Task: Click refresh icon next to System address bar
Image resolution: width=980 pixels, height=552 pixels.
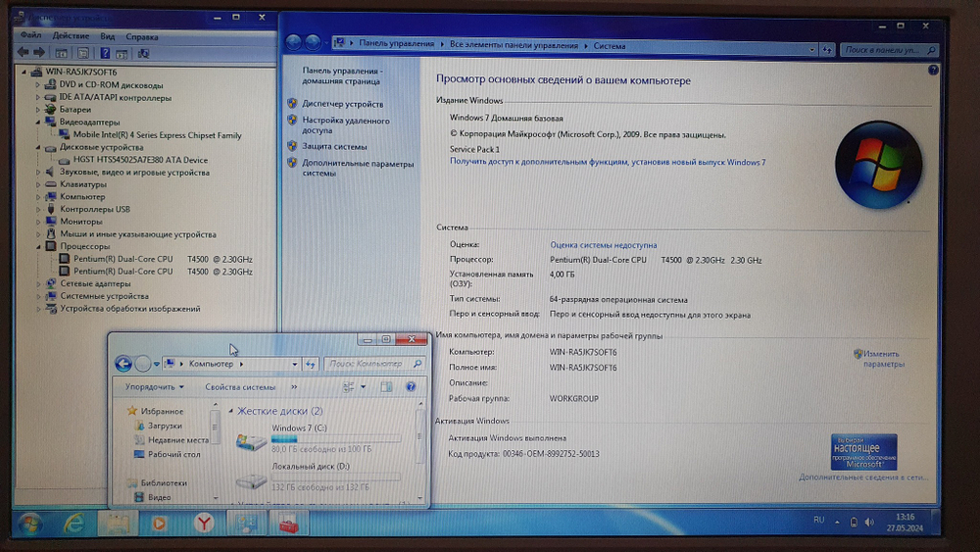Action: (x=827, y=49)
